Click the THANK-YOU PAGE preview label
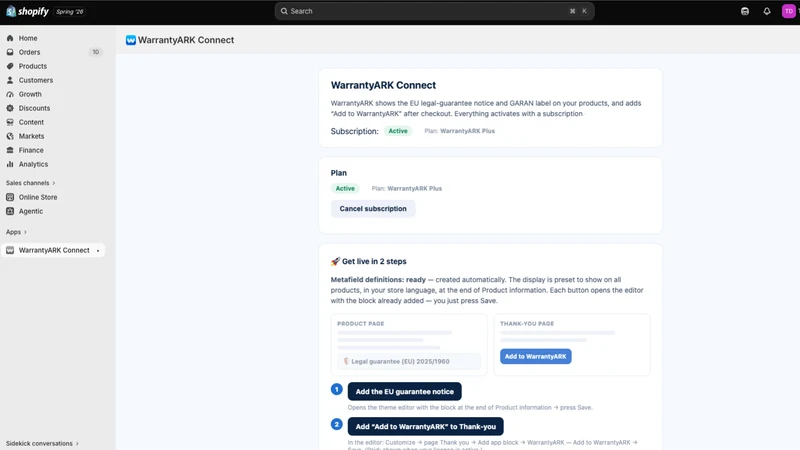The image size is (800, 450). (527, 323)
